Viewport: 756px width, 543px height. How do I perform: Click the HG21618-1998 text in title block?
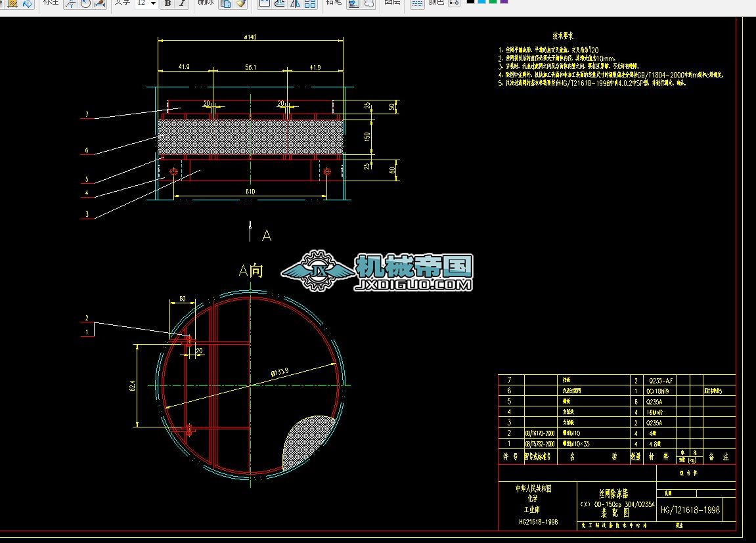tap(539, 522)
